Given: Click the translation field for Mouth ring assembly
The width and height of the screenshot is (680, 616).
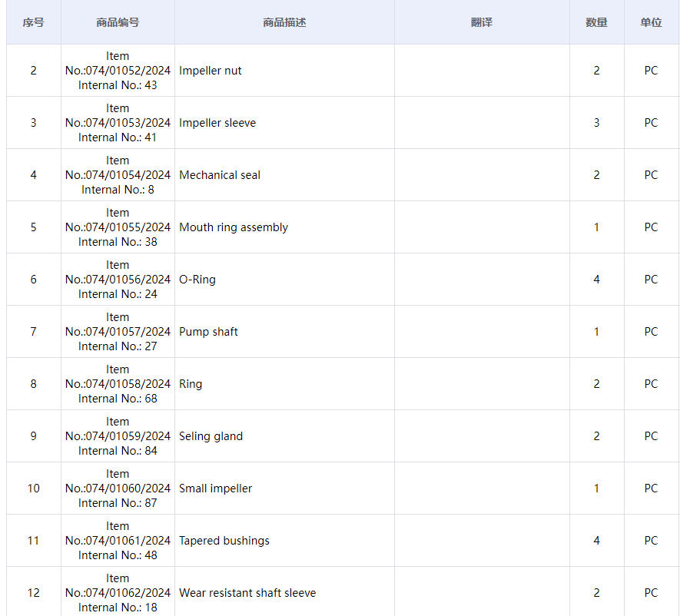Looking at the screenshot, I should 481,227.
